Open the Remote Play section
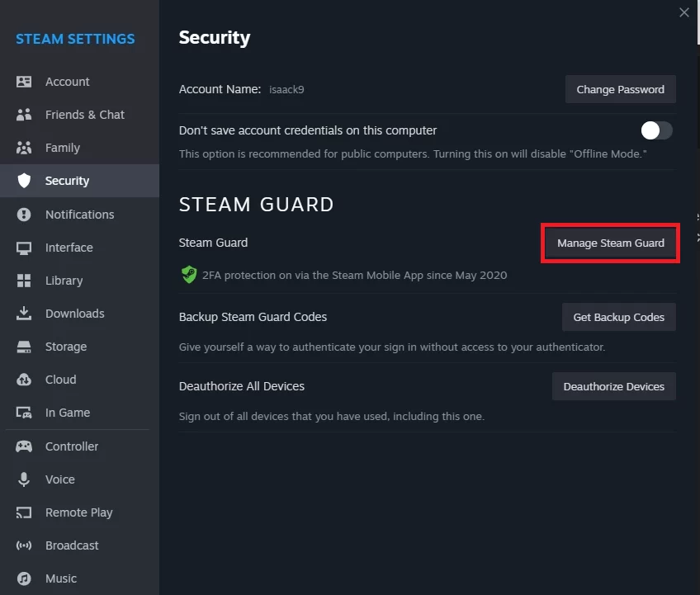 78,512
